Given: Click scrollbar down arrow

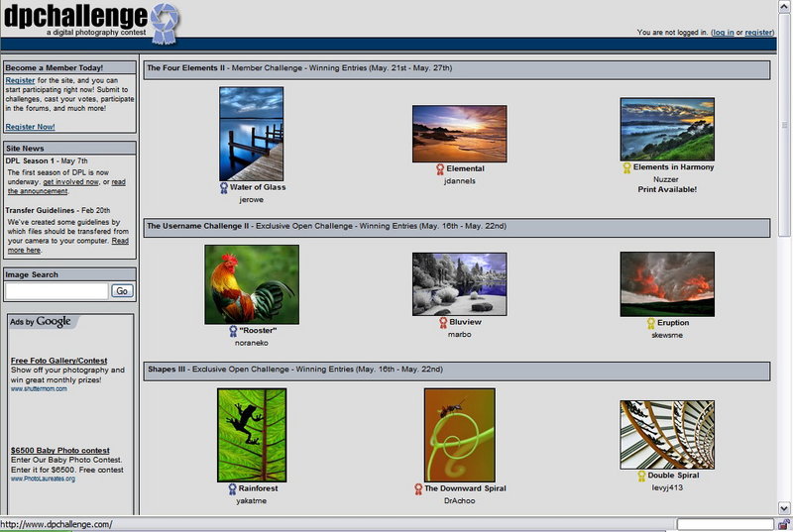Looking at the screenshot, I should (x=784, y=508).
